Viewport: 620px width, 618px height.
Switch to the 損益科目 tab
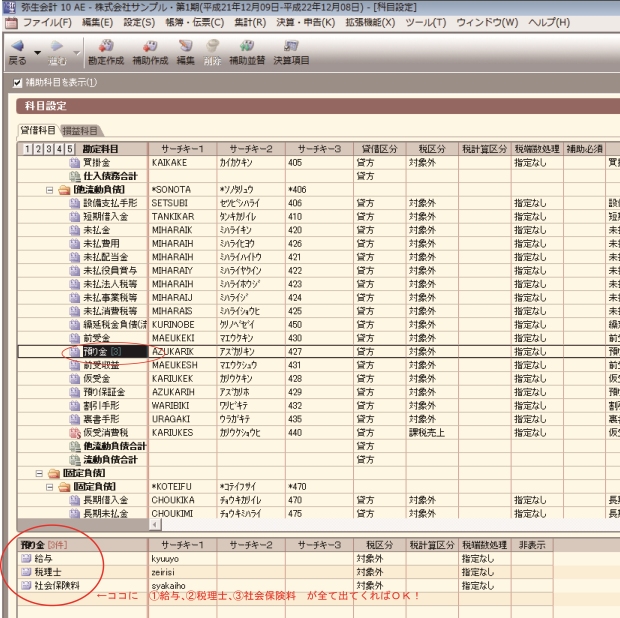tap(80, 130)
